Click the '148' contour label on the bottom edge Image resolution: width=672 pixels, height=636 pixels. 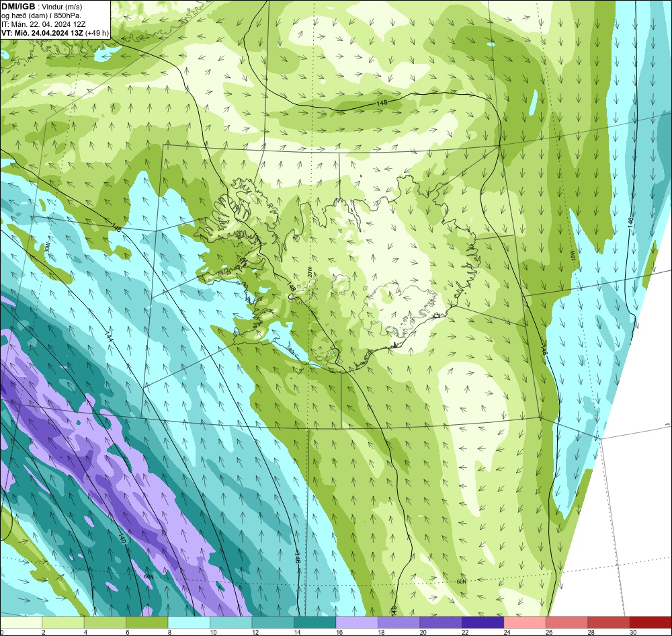click(394, 610)
